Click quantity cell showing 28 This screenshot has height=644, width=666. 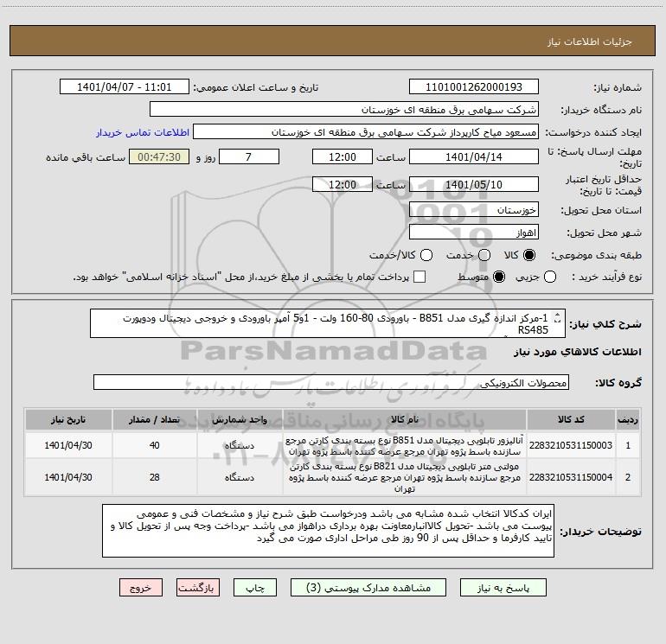[155, 477]
